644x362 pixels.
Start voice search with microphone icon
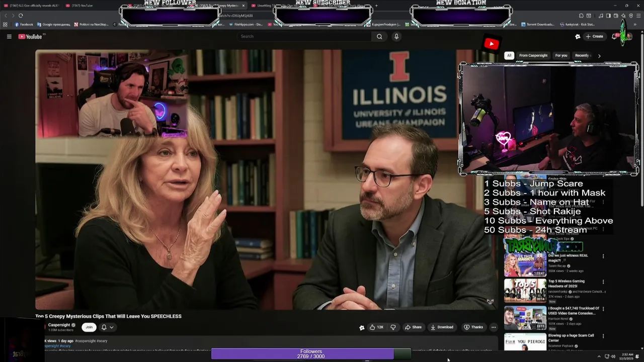tap(396, 36)
